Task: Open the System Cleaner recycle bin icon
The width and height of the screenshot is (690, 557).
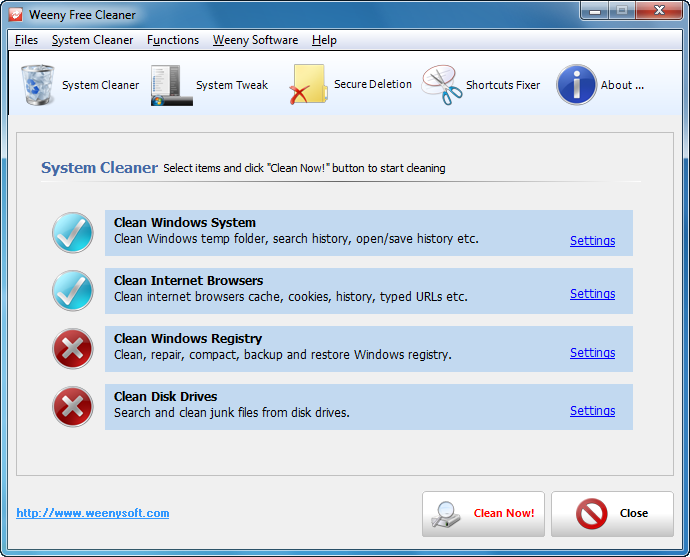Action: coord(38,85)
